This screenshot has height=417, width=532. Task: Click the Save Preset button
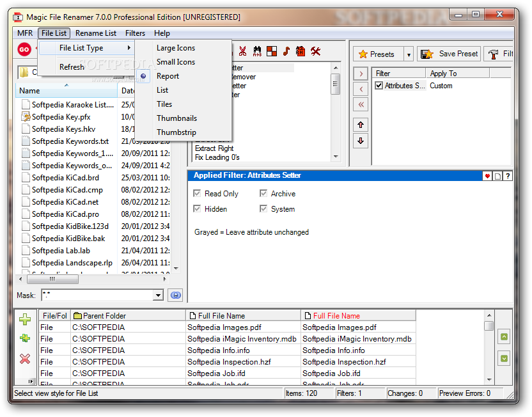point(449,54)
